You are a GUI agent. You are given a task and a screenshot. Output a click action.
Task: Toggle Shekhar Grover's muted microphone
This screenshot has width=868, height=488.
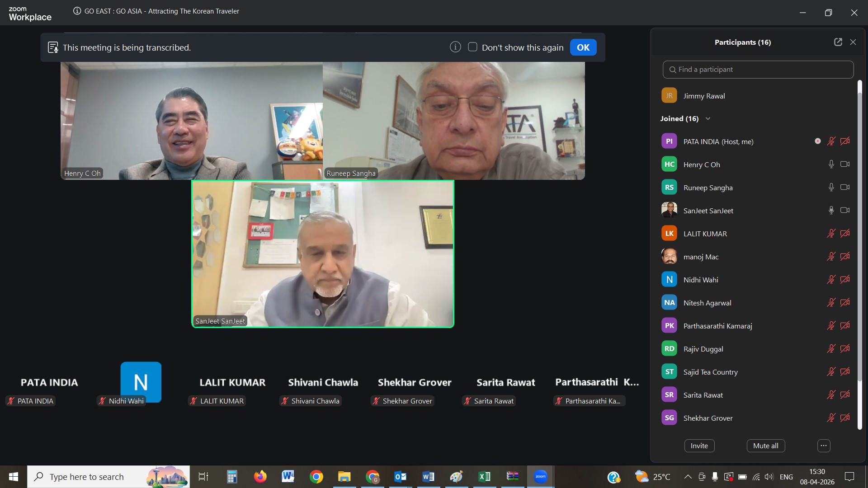pos(831,418)
